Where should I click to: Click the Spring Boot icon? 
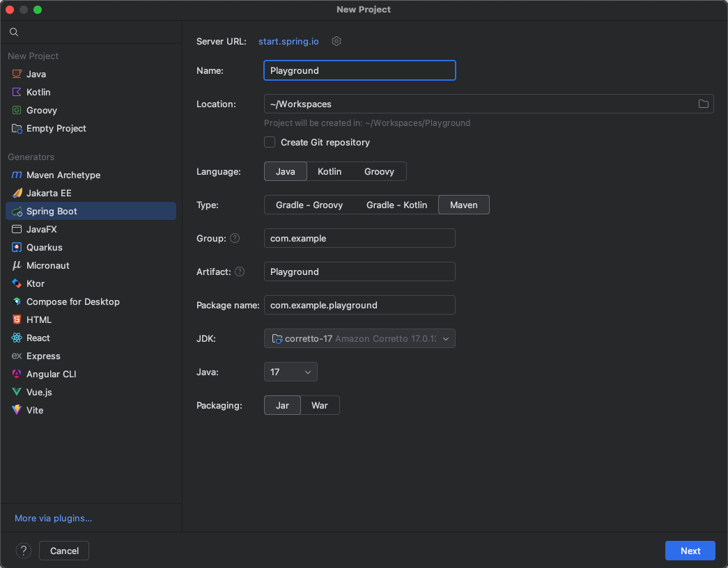17,211
